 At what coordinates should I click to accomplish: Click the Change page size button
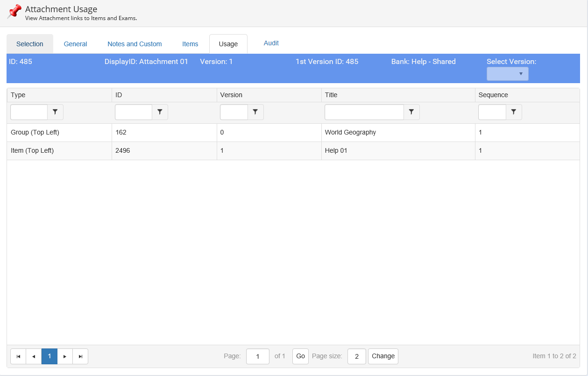[x=383, y=356]
